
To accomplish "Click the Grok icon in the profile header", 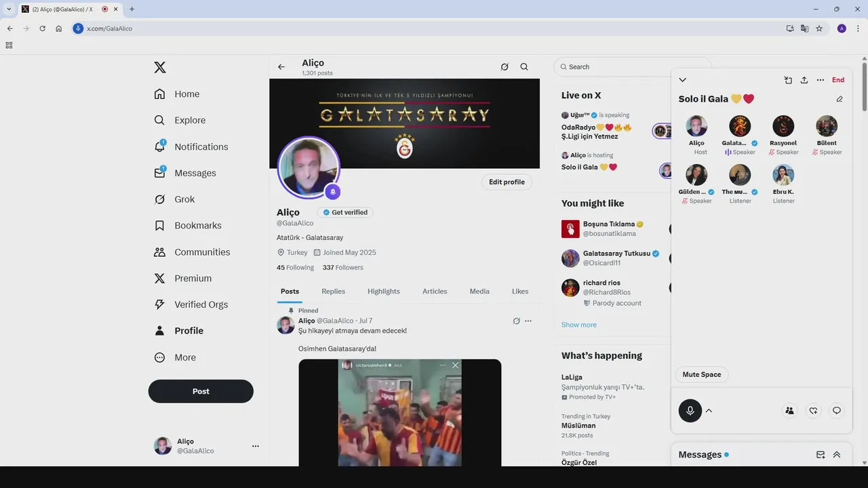I will [x=505, y=67].
